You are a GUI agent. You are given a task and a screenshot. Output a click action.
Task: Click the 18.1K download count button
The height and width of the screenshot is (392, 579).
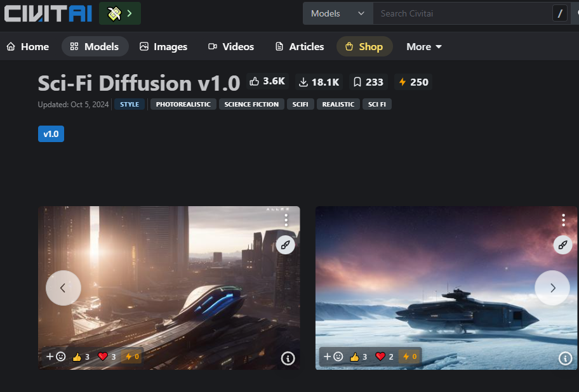coord(319,82)
